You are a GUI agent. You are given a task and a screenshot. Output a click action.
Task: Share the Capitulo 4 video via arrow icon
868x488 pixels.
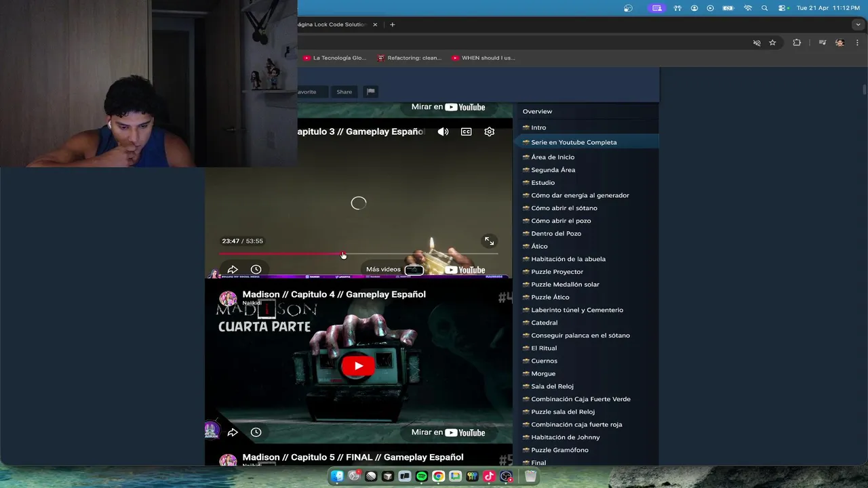coord(233,432)
